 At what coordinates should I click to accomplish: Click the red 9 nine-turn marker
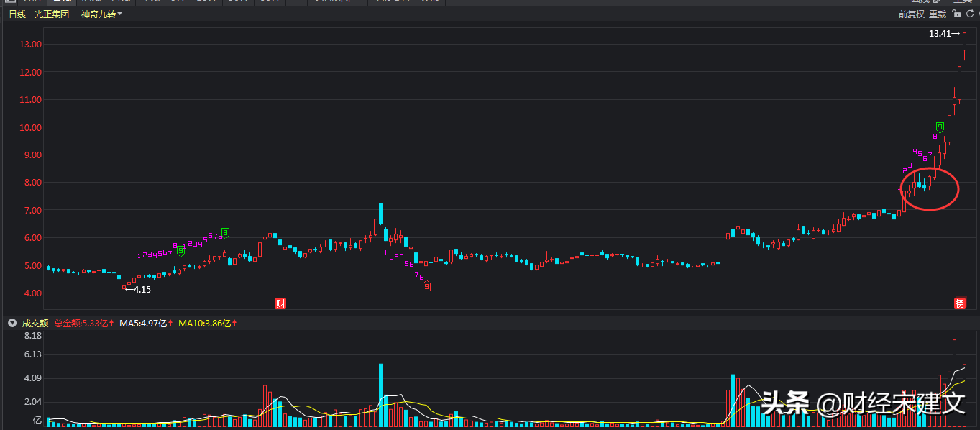(x=426, y=286)
